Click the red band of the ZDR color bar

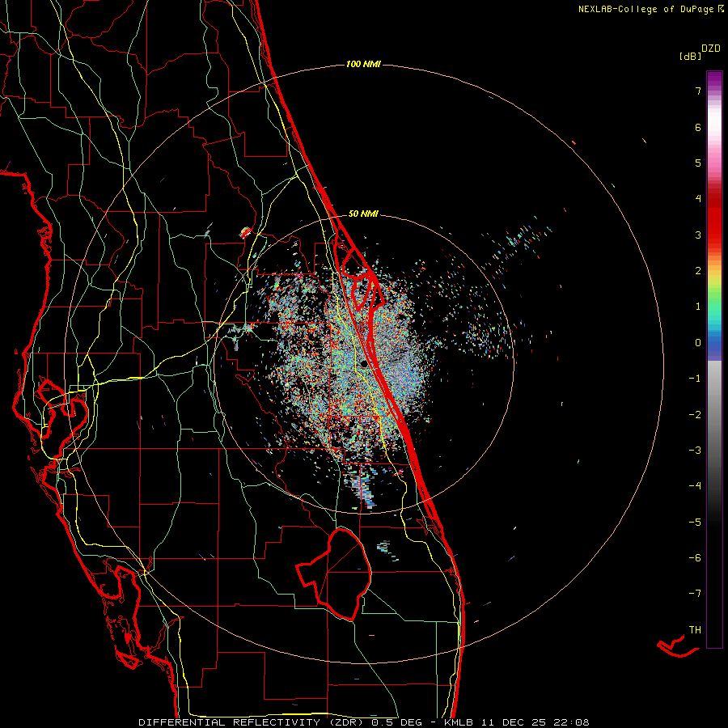point(714,218)
